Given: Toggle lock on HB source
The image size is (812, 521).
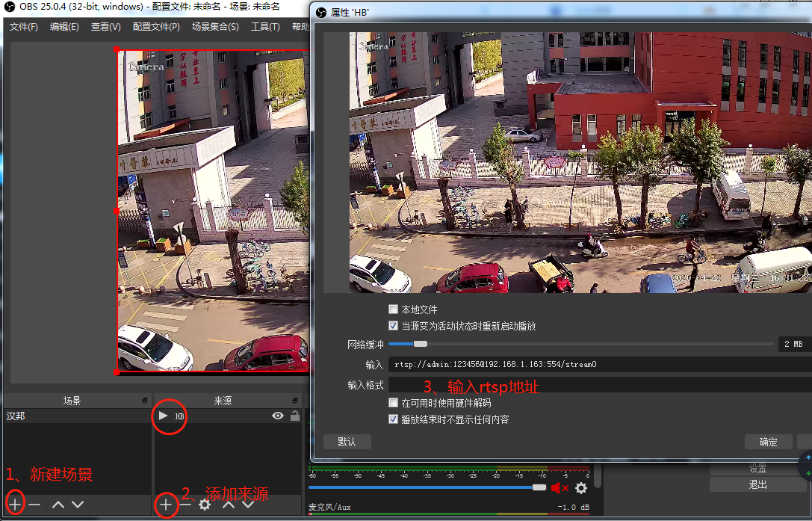Looking at the screenshot, I should pyautogui.click(x=294, y=416).
